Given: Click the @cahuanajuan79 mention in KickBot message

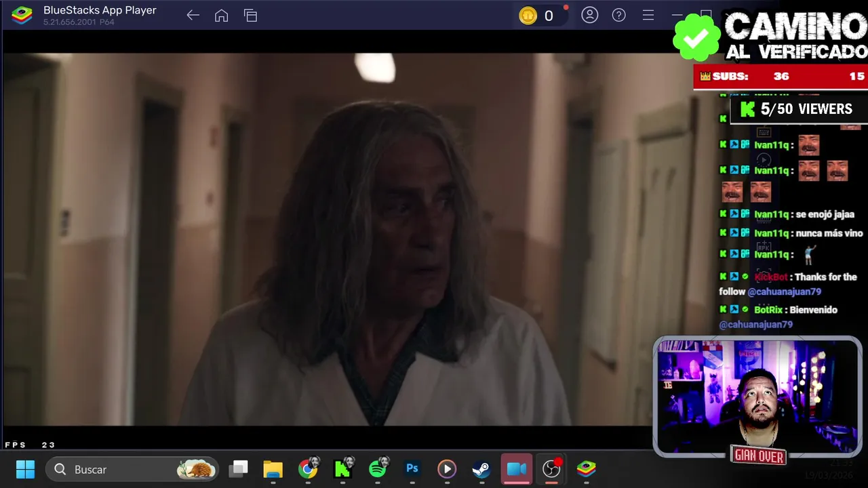Looking at the screenshot, I should (x=784, y=291).
